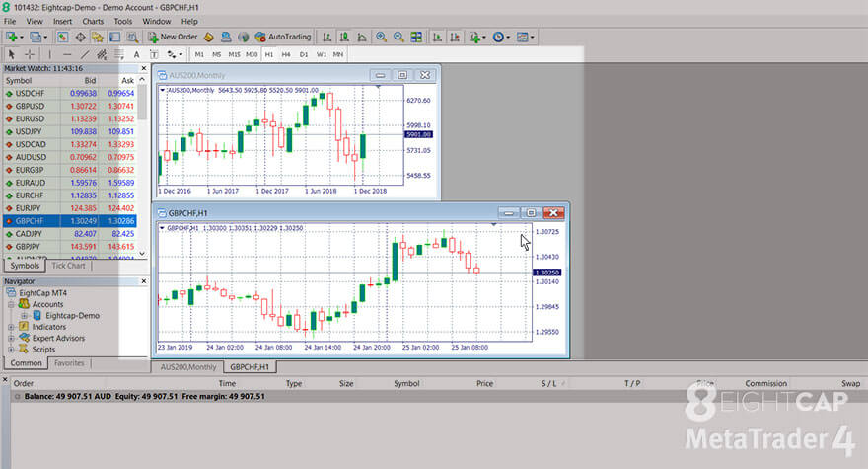Toggle the Data Window crosshair-circle icon
The image size is (868, 469).
tap(80, 38)
